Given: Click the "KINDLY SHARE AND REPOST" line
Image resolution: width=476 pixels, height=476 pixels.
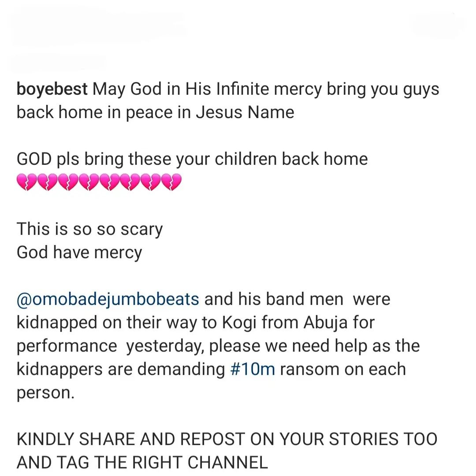Looking at the screenshot, I should click(227, 439).
